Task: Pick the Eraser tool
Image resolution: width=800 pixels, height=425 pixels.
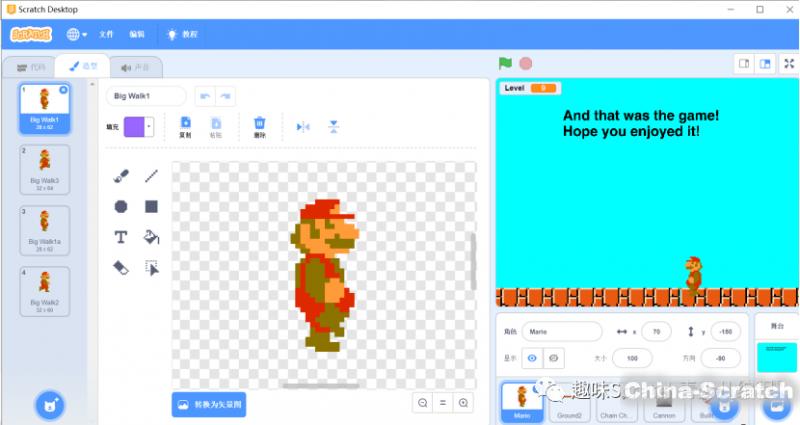Action: point(121,267)
